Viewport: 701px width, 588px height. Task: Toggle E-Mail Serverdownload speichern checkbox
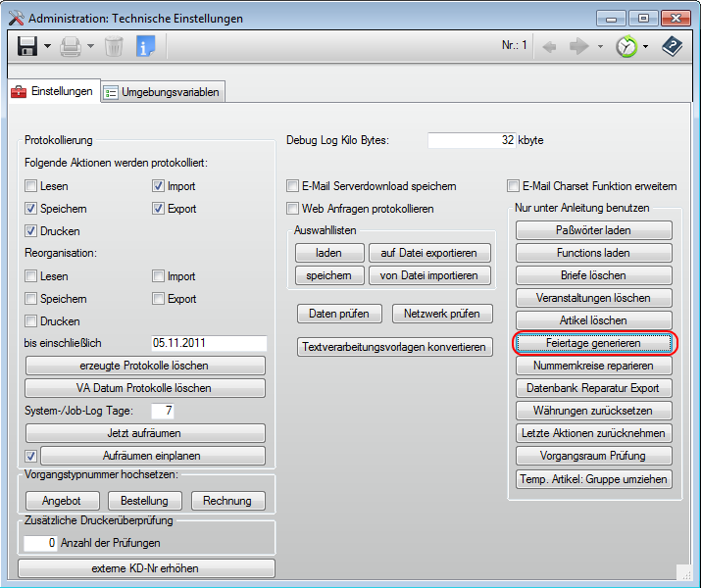tap(292, 186)
